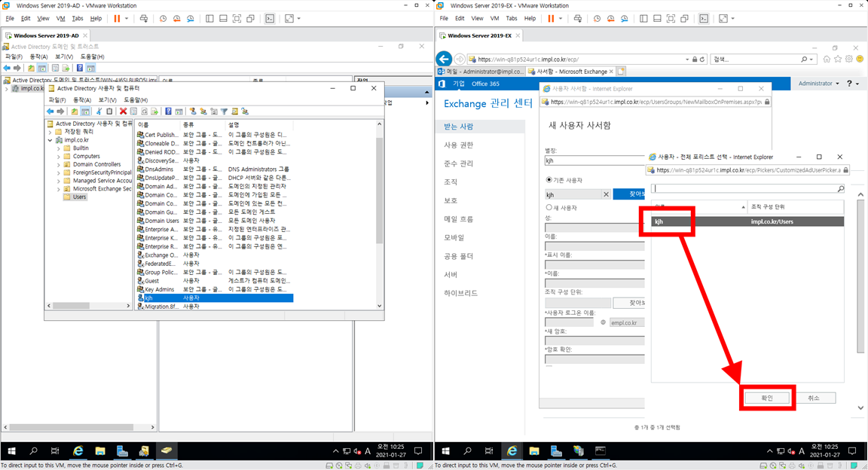This screenshot has width=868, height=470.
Task: Open Internet Explorer from the left VM taskbar
Action: (x=78, y=450)
